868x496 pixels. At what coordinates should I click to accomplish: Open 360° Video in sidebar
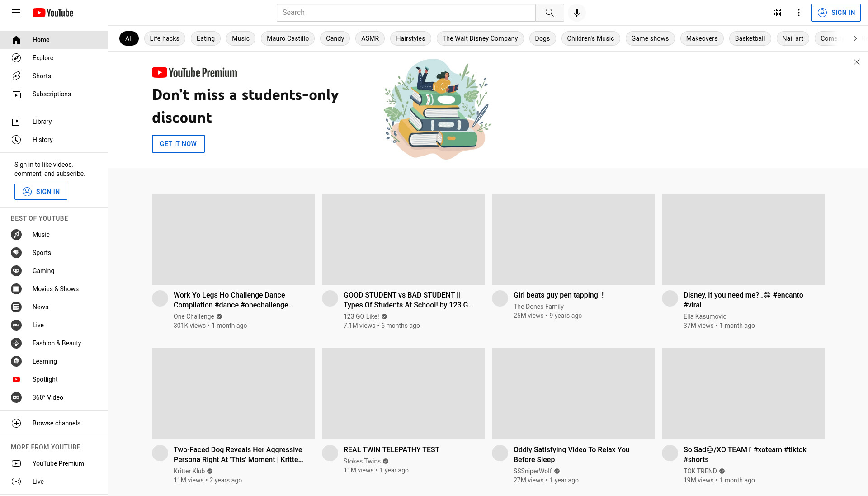point(54,397)
